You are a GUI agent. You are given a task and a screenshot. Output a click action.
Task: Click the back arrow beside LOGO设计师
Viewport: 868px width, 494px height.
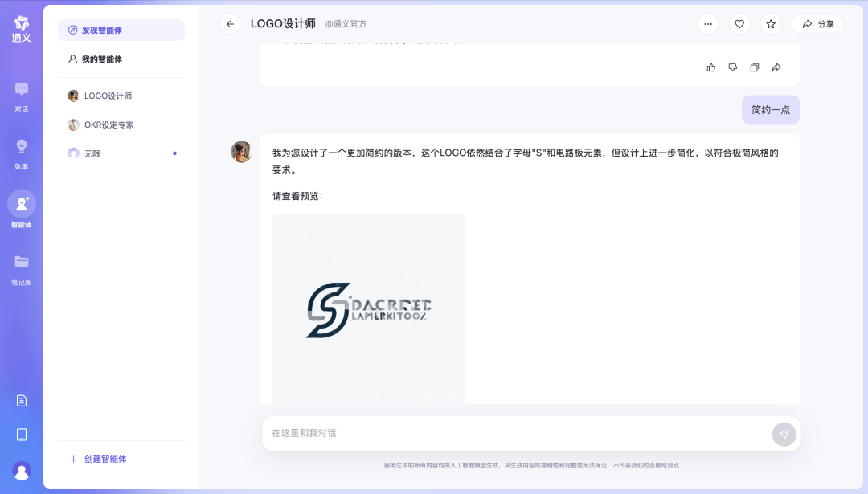pos(230,24)
